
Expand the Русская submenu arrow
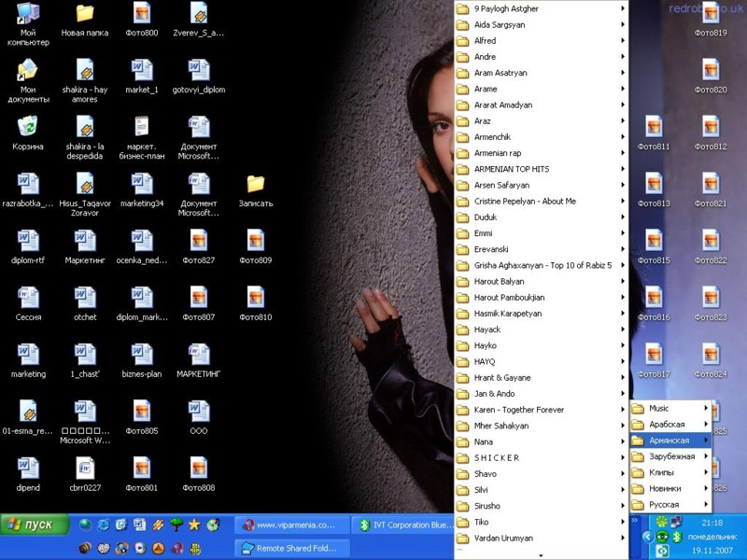click(x=706, y=505)
